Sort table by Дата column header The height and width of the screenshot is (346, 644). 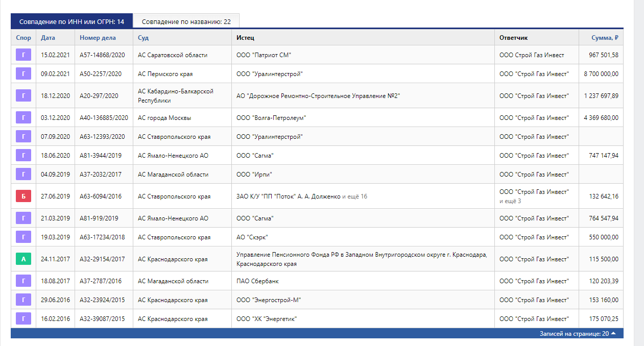(48, 38)
